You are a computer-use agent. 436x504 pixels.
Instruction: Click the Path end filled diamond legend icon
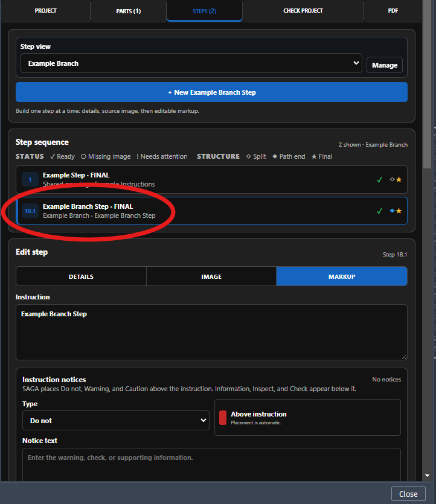[275, 156]
